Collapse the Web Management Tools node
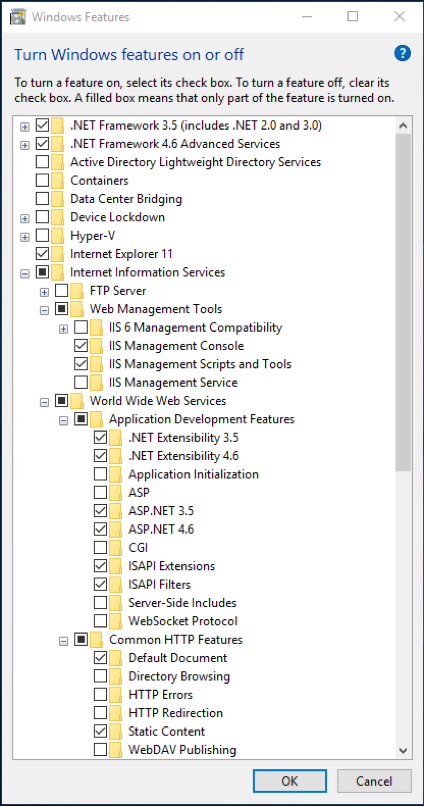Viewport: 424px width, 806px height. click(x=44, y=310)
